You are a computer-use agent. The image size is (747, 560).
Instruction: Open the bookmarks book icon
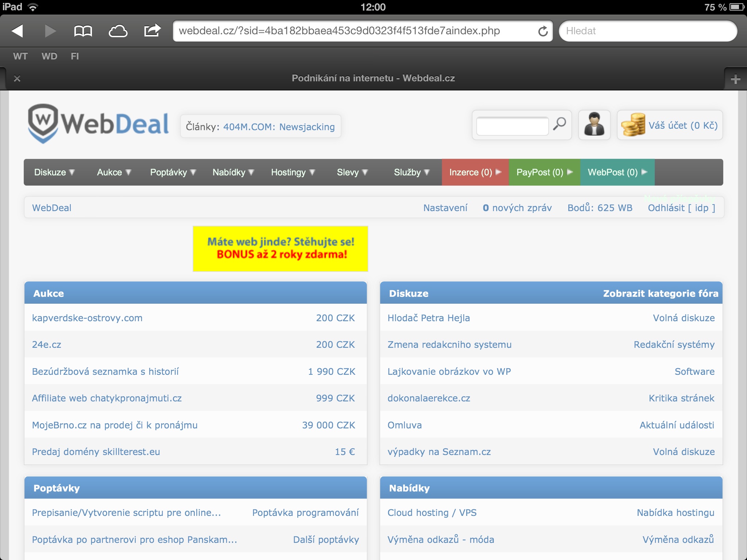pyautogui.click(x=83, y=31)
